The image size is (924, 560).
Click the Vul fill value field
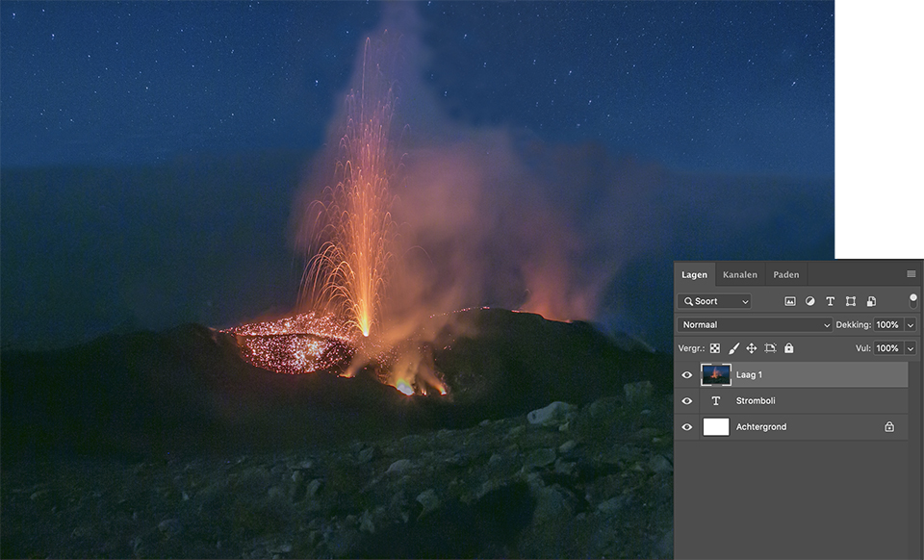pyautogui.click(x=888, y=348)
